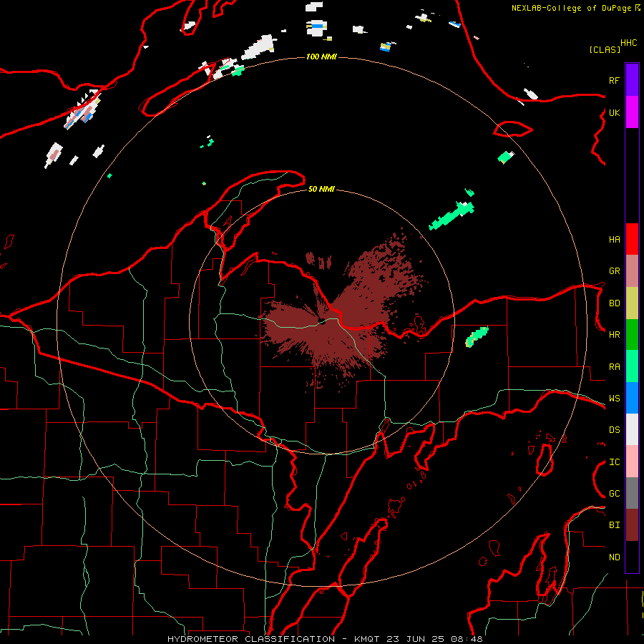Image resolution: width=644 pixels, height=644 pixels.
Task: Click the HYDROMETEOR CLASSIFICATION title text at bottom
Action: pos(251,639)
